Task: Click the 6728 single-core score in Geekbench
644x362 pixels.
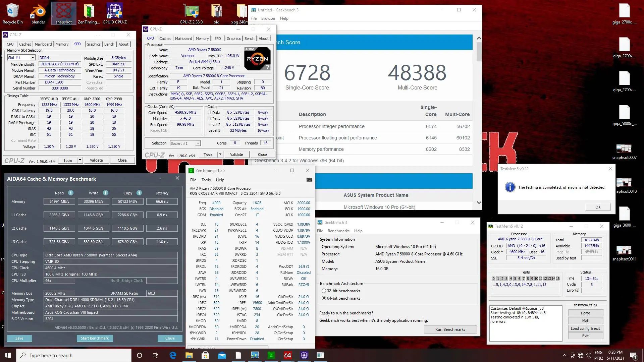Action: pyautogui.click(x=307, y=73)
